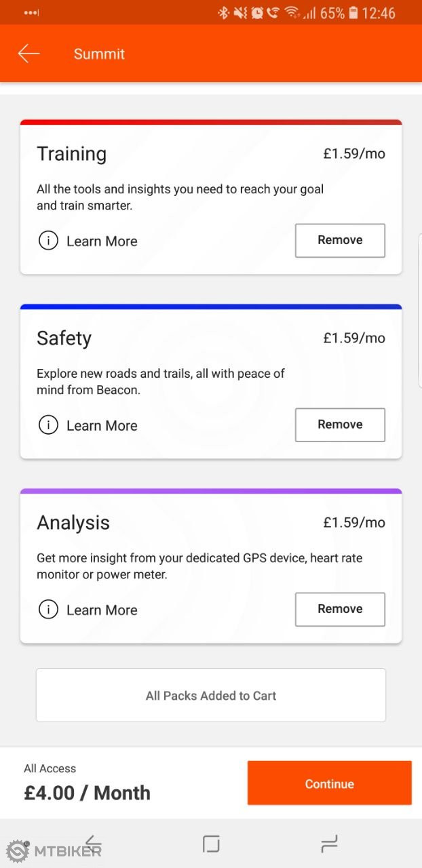Tap All Packs Added to Cart box
Screen dimensions: 422x868
211,695
